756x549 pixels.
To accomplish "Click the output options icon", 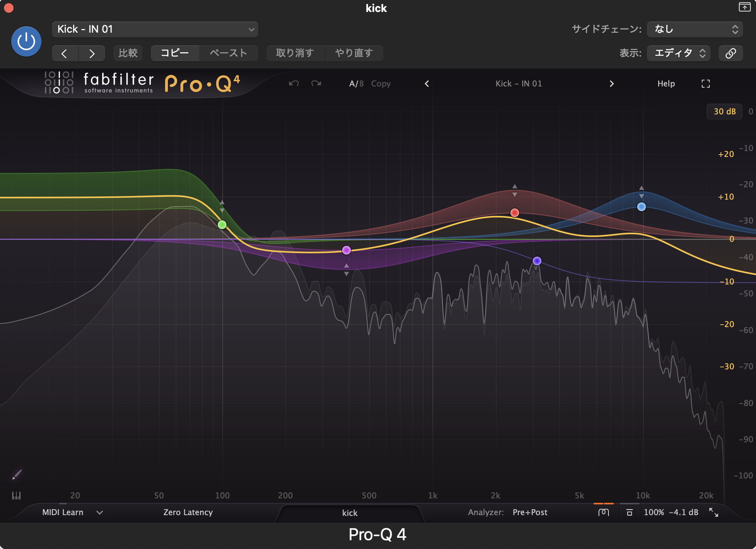I will point(629,512).
